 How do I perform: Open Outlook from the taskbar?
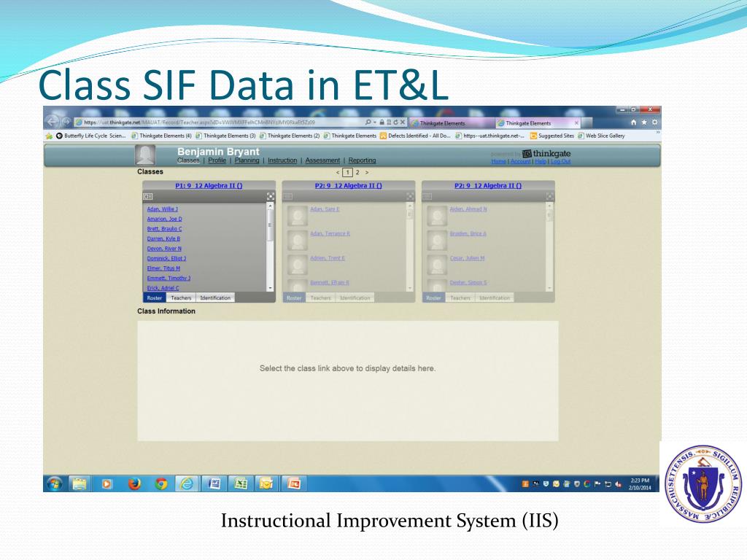tap(267, 484)
